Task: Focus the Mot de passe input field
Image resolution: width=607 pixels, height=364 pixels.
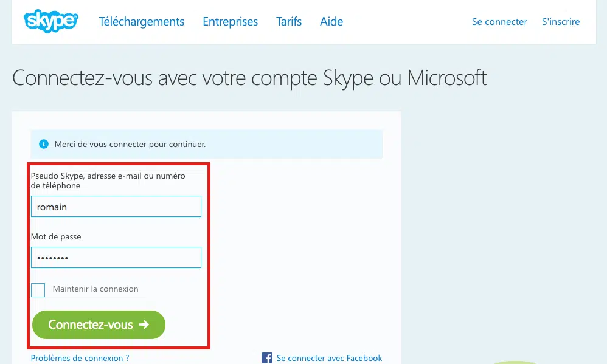Action: [x=116, y=257]
